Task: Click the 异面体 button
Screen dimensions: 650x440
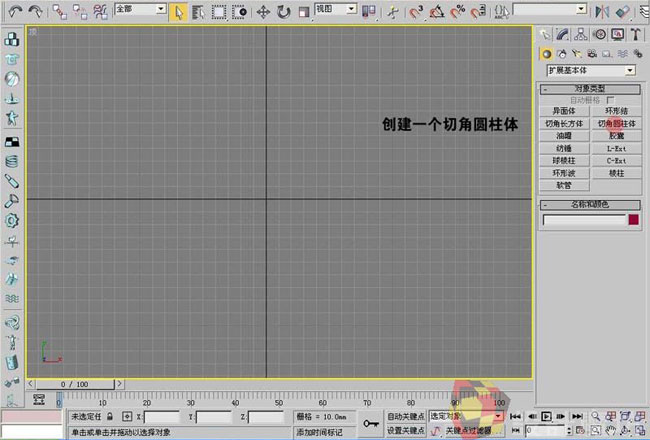Action: 564,111
